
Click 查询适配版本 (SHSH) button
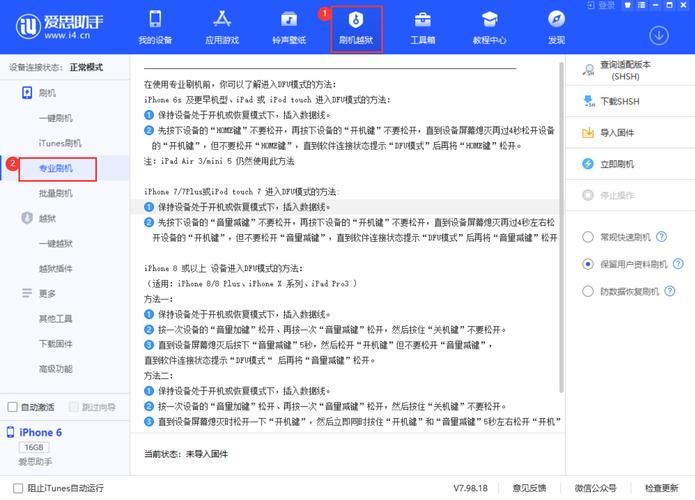(x=630, y=70)
